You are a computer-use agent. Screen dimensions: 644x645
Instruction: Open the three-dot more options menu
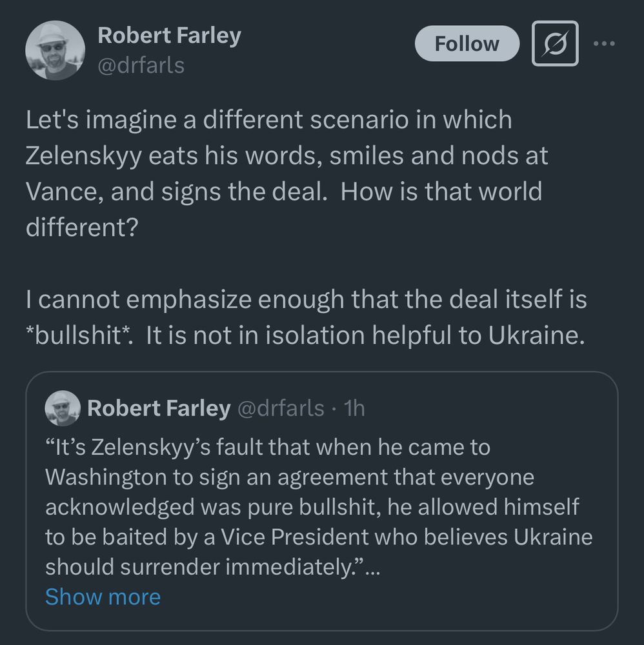[x=605, y=43]
